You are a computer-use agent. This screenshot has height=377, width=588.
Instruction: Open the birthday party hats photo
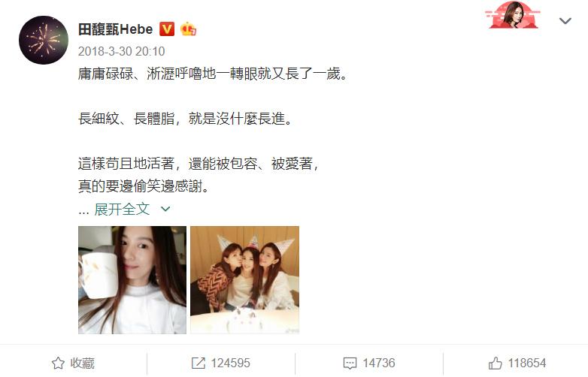pos(244,279)
